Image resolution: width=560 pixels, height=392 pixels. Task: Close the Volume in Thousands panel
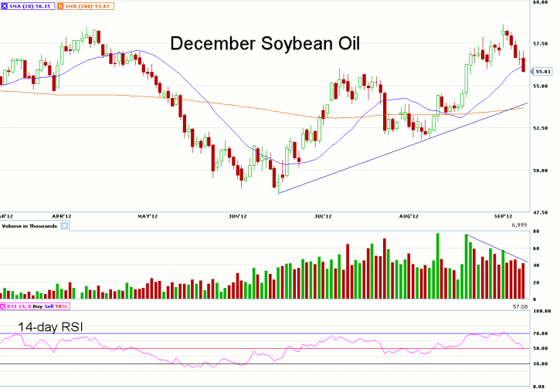coord(65,226)
